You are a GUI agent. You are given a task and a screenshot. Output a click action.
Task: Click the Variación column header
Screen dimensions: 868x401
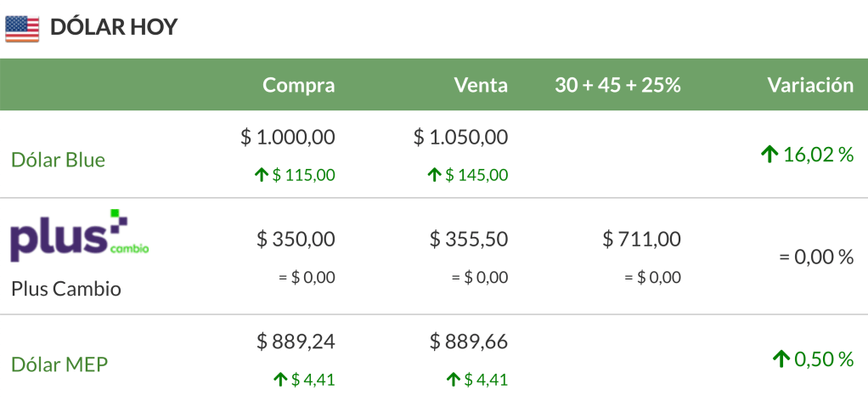click(x=810, y=85)
